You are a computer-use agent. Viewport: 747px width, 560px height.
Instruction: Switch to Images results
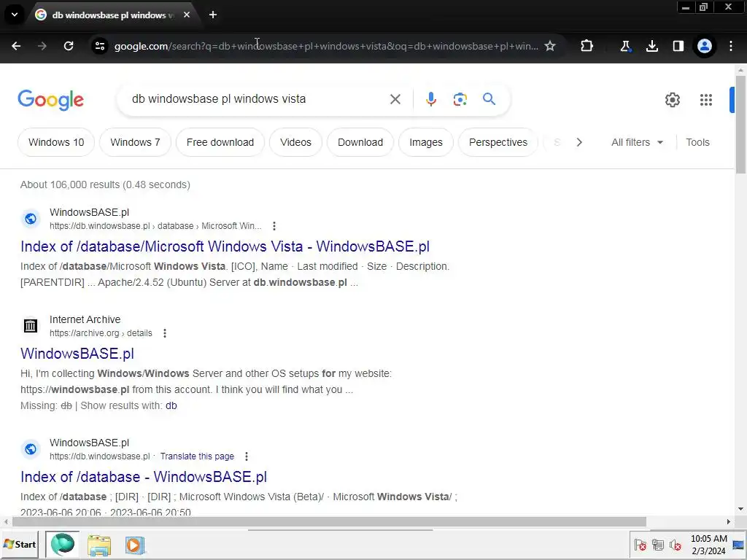(426, 142)
